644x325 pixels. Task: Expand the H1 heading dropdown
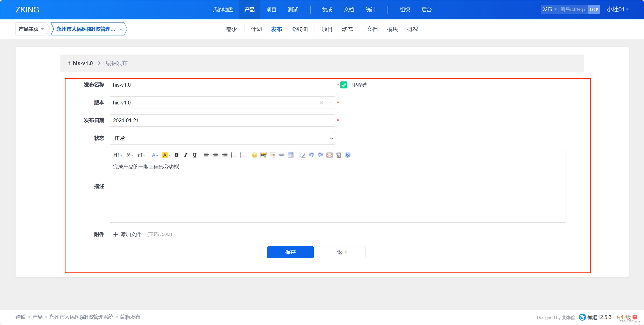click(x=118, y=155)
